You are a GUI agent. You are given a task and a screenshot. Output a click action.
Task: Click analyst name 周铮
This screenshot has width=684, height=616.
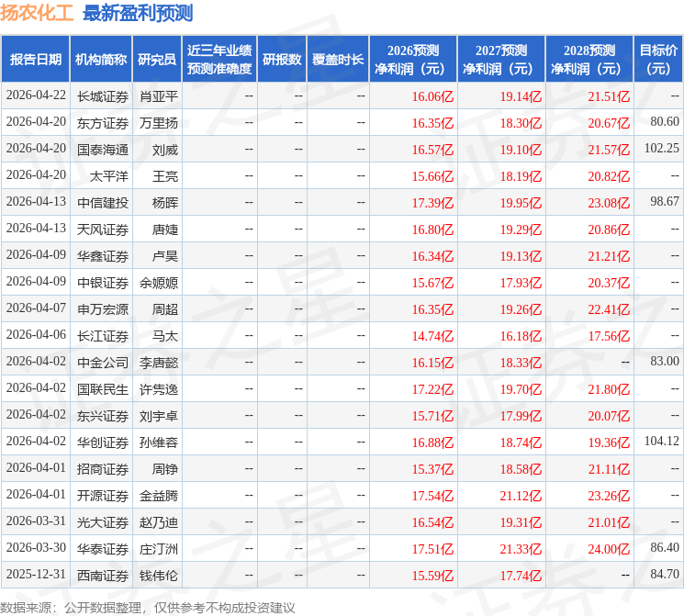pos(165,469)
